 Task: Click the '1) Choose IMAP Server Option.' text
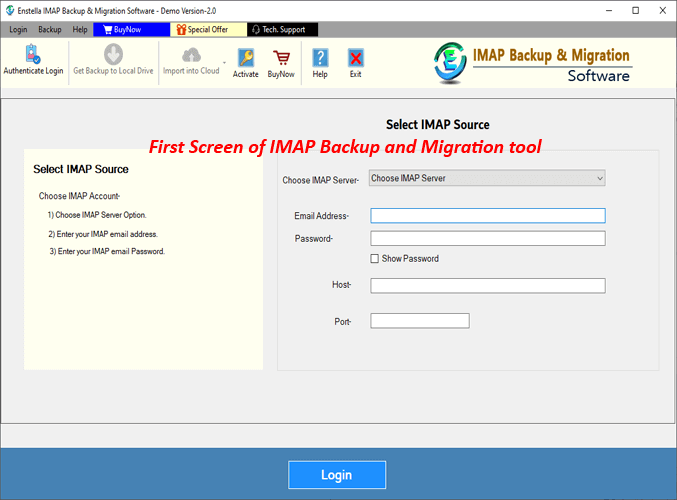[x=97, y=215]
